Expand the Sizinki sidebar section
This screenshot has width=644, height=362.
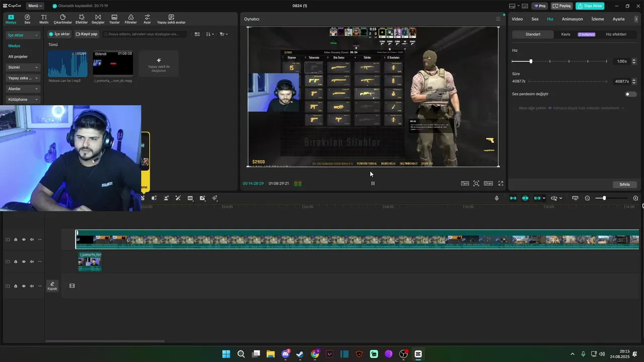[23, 67]
